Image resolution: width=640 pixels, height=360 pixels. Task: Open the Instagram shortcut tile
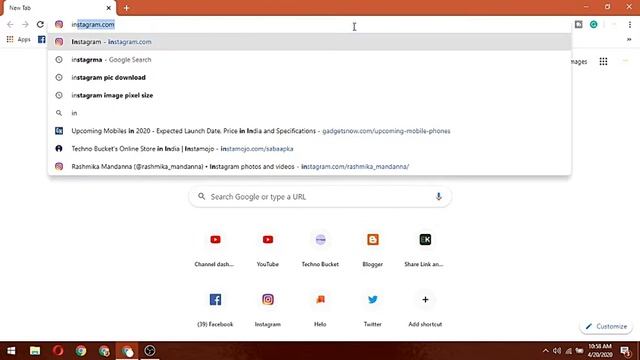(268, 310)
